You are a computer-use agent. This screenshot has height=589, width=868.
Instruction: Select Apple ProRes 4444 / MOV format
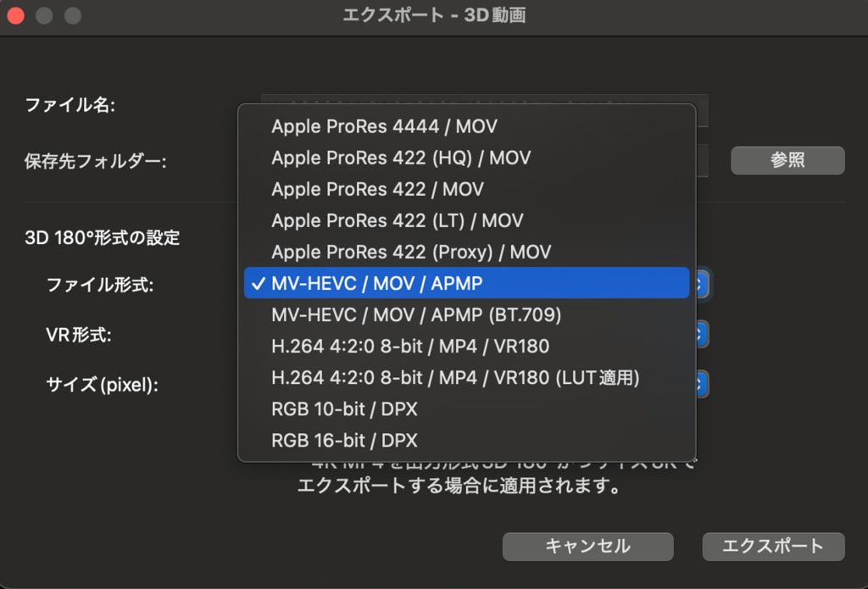[x=384, y=126]
